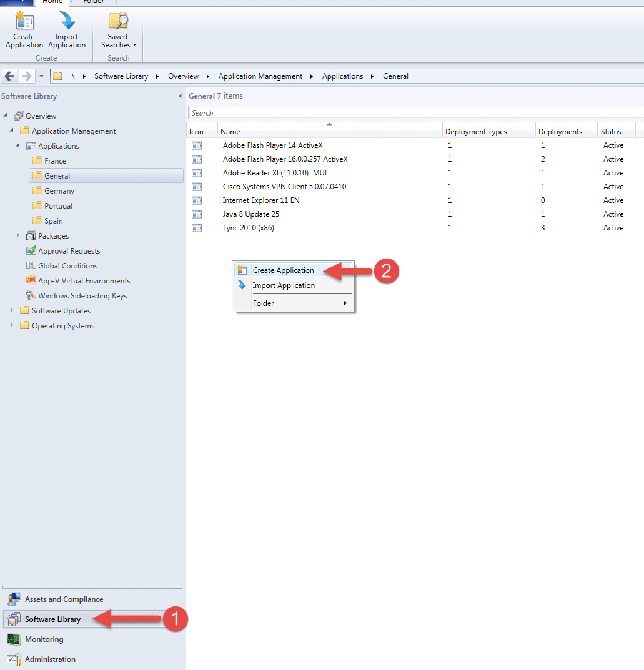This screenshot has height=670, width=644.
Task: Expand the Software Updates folder
Action: click(11, 310)
